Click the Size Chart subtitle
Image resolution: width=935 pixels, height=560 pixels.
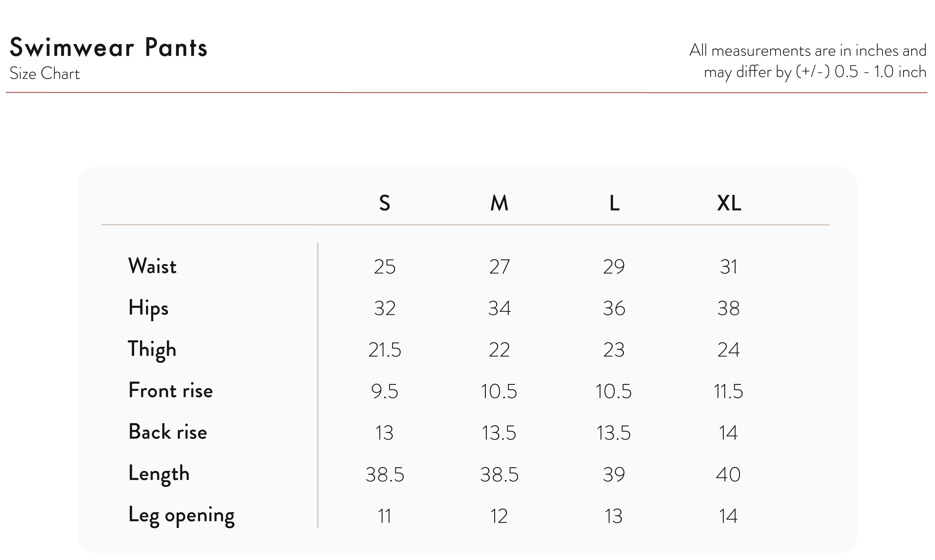(x=45, y=74)
